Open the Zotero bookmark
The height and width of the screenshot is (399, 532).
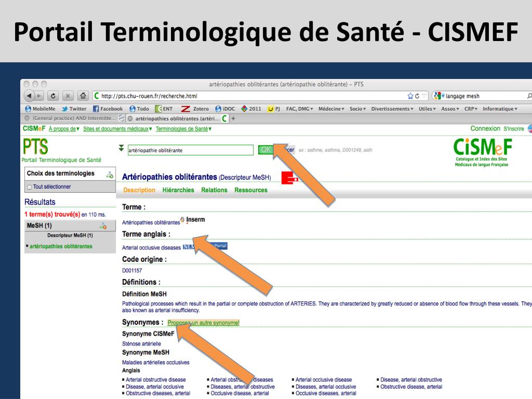pyautogui.click(x=195, y=109)
